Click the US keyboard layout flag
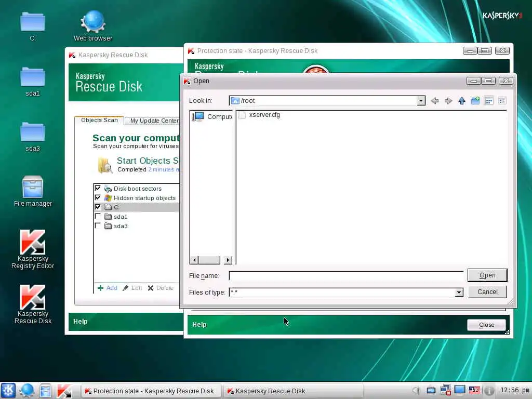This screenshot has height=399, width=532. coord(474,390)
